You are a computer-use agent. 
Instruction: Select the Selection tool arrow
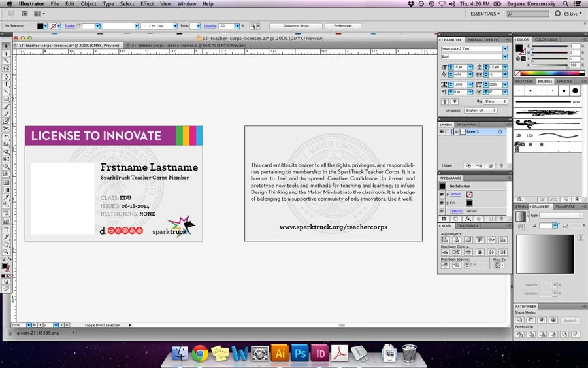(x=6, y=46)
